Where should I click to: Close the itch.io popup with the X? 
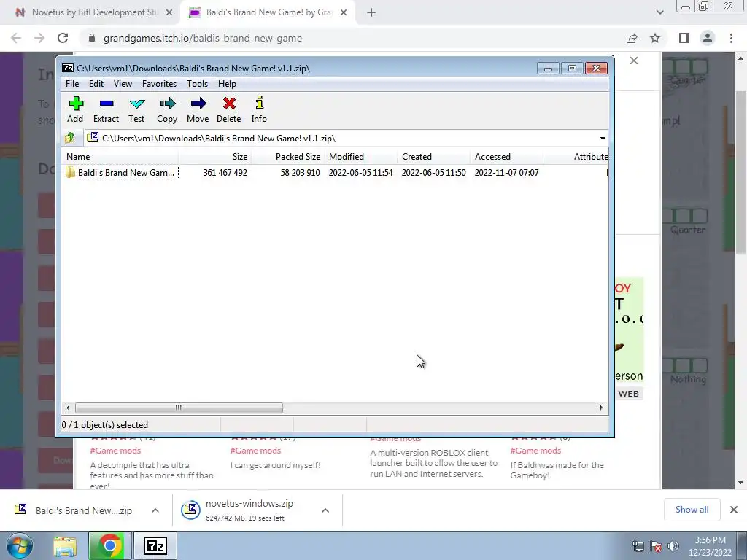coord(634,61)
